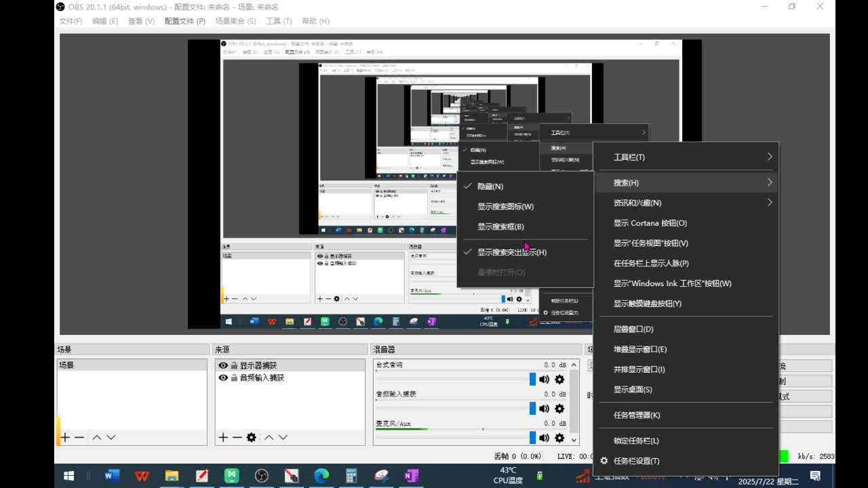The height and width of the screenshot is (488, 868).
Task: Choose 显示桌面(S) from context menu
Action: [686, 390]
